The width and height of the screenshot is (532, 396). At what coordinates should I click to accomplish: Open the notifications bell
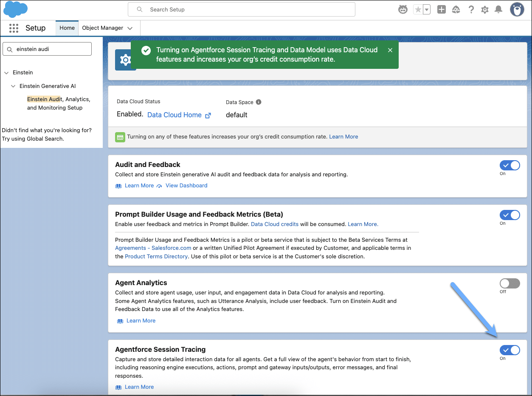pyautogui.click(x=498, y=9)
